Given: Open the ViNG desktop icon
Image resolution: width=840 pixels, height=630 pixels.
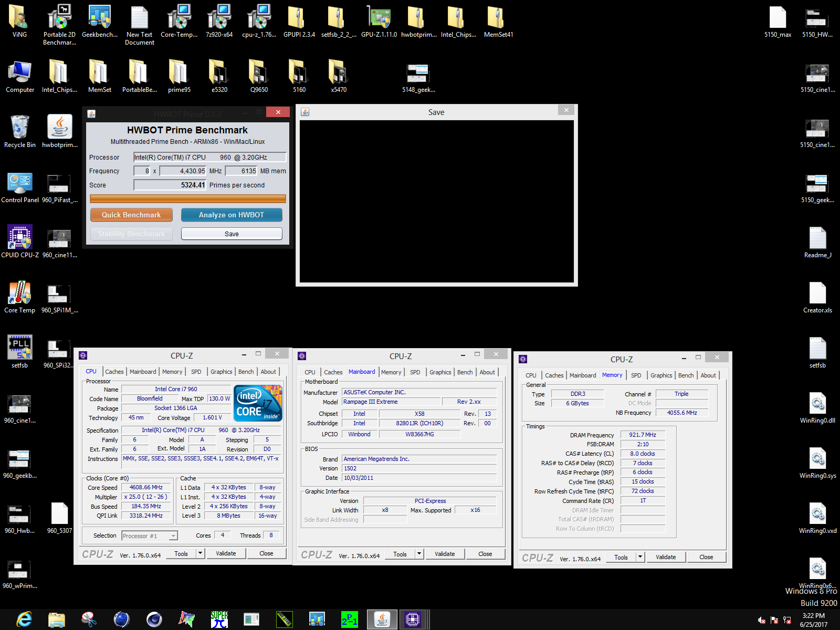Looking at the screenshot, I should pyautogui.click(x=19, y=21).
